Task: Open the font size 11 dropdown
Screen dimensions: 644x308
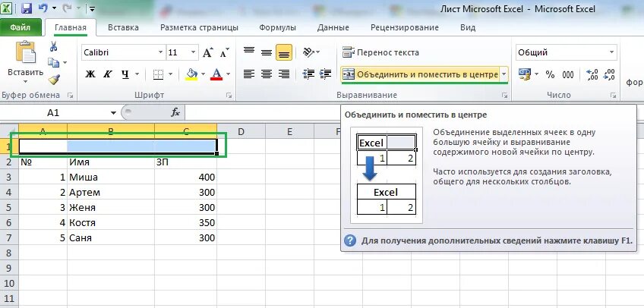Action: [x=193, y=52]
